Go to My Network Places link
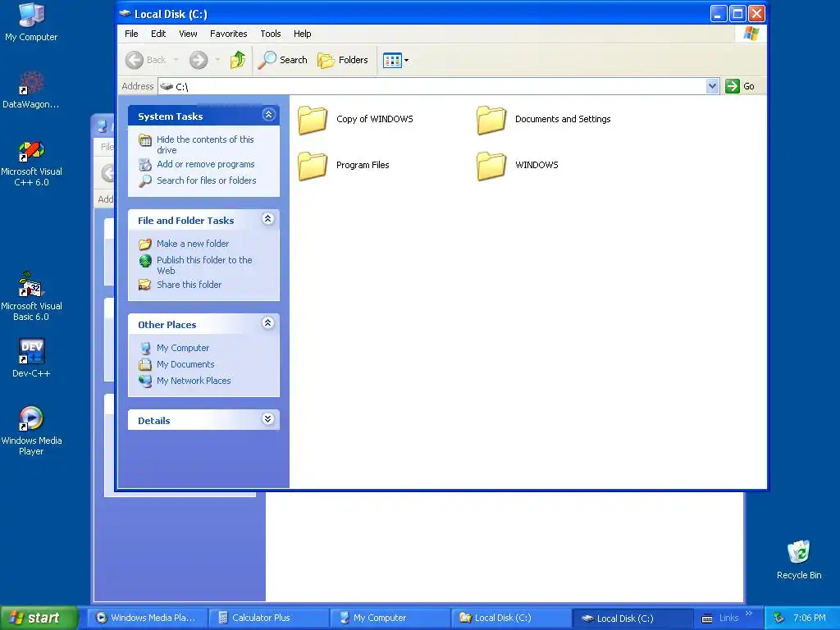Viewport: 840px width, 630px height. (x=194, y=381)
